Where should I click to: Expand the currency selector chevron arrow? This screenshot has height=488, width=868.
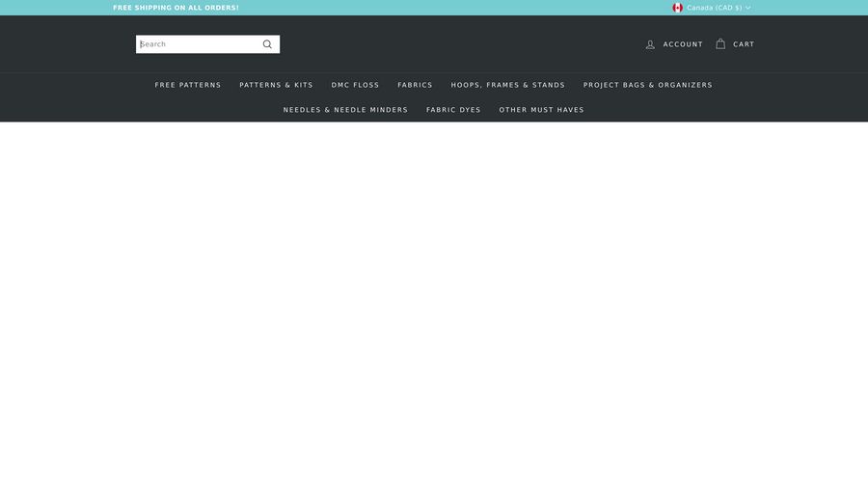(748, 8)
